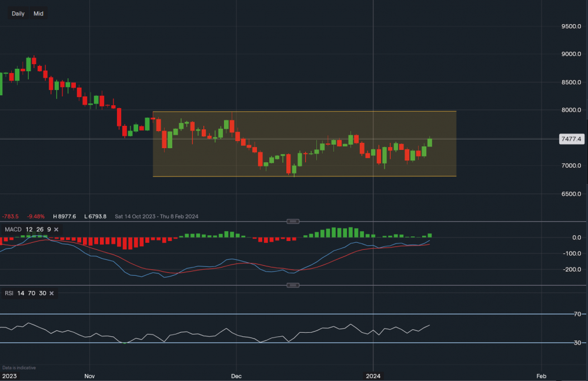Screen dimensions: 588x381
Task: Open the Daily timeframe selector
Action: [x=18, y=14]
